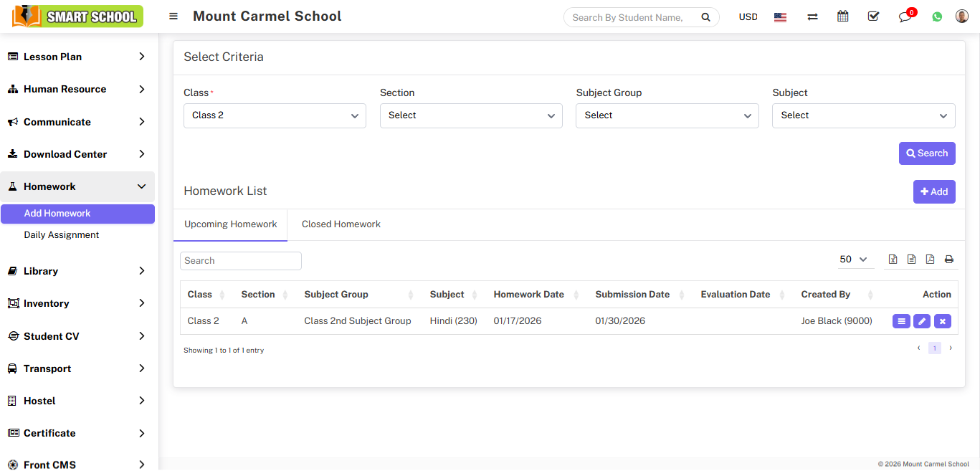
Task: Open Daily Assignment in the sidebar
Action: point(62,235)
